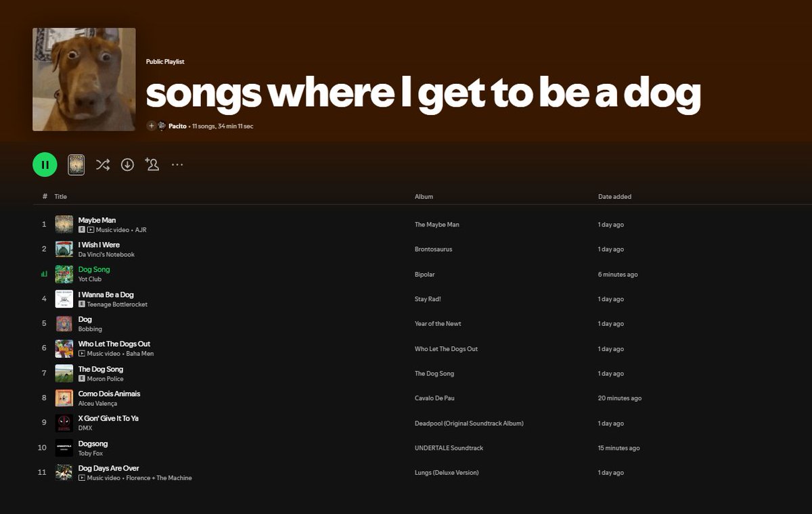Invite collaborators to the playlist
812x514 pixels.
coord(152,164)
